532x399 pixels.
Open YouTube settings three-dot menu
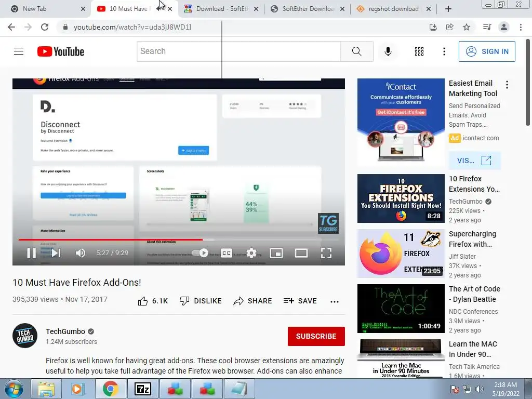[444, 51]
